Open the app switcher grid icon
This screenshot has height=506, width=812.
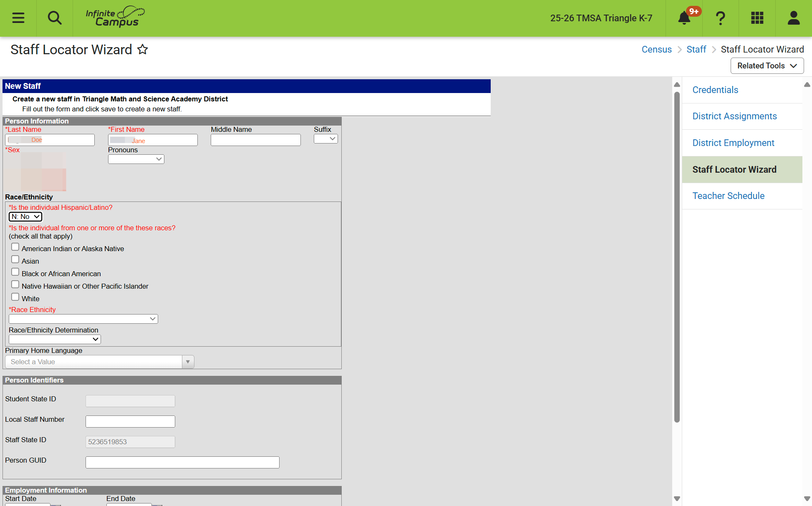click(757, 18)
